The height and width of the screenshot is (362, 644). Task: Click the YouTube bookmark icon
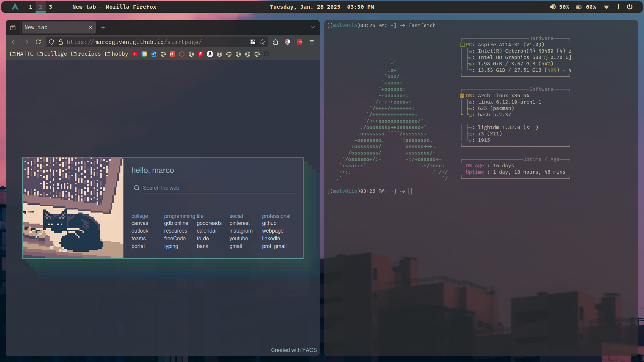click(x=135, y=54)
